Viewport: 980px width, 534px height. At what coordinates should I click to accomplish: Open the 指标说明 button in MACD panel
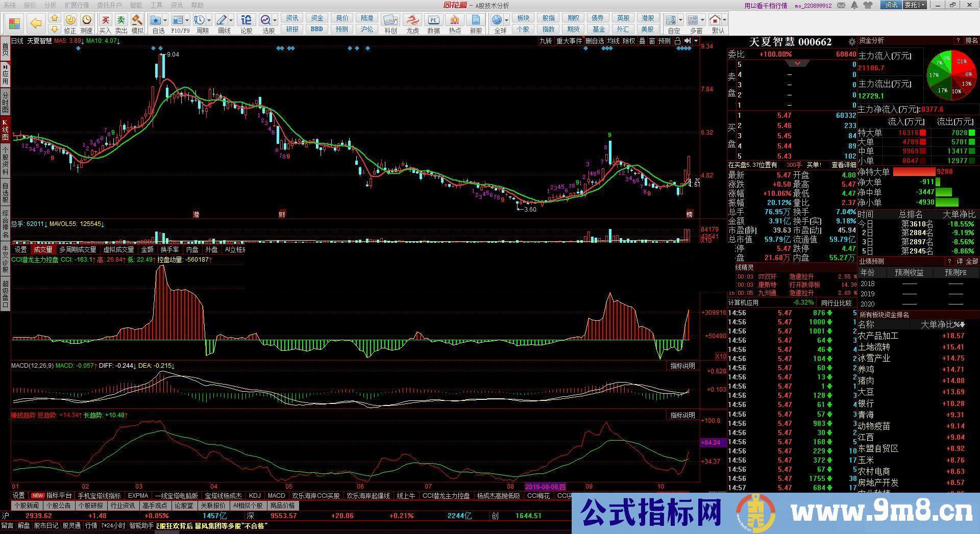click(682, 366)
